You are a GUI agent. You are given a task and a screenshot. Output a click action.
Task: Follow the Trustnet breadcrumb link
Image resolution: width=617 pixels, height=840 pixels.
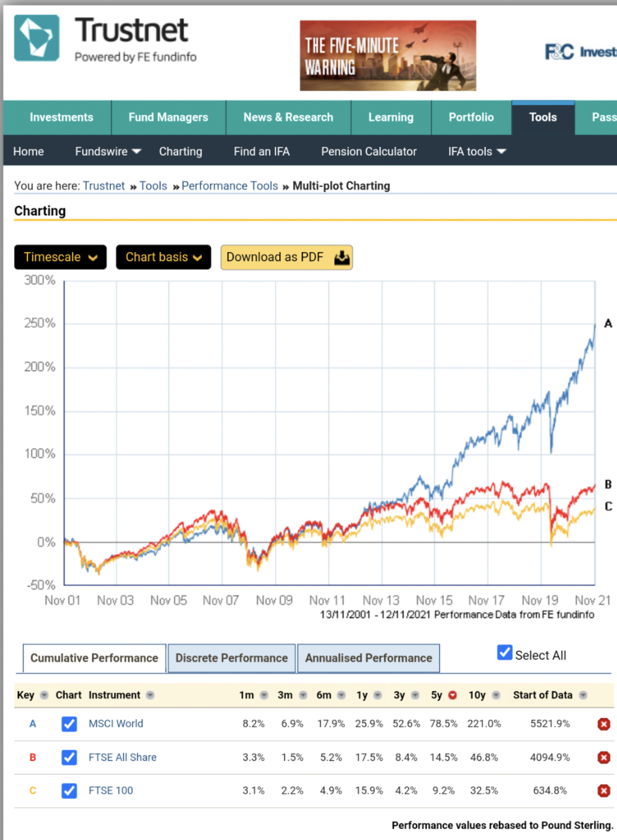(104, 186)
